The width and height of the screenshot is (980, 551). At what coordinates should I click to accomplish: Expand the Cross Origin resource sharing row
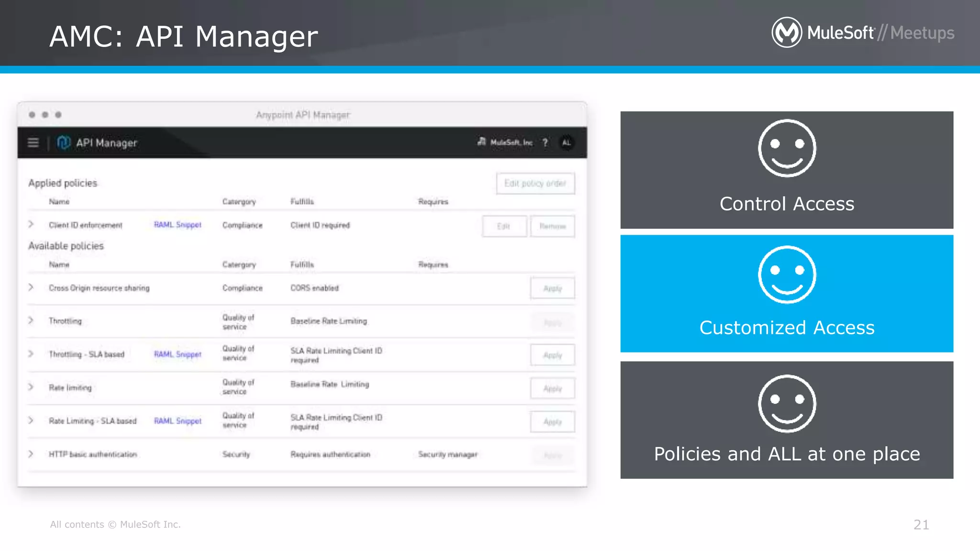31,287
